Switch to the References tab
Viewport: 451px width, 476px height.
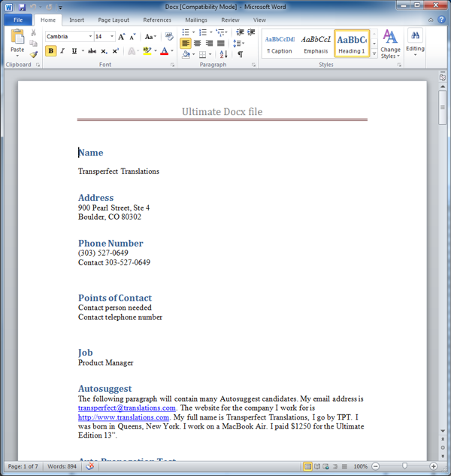coord(157,20)
